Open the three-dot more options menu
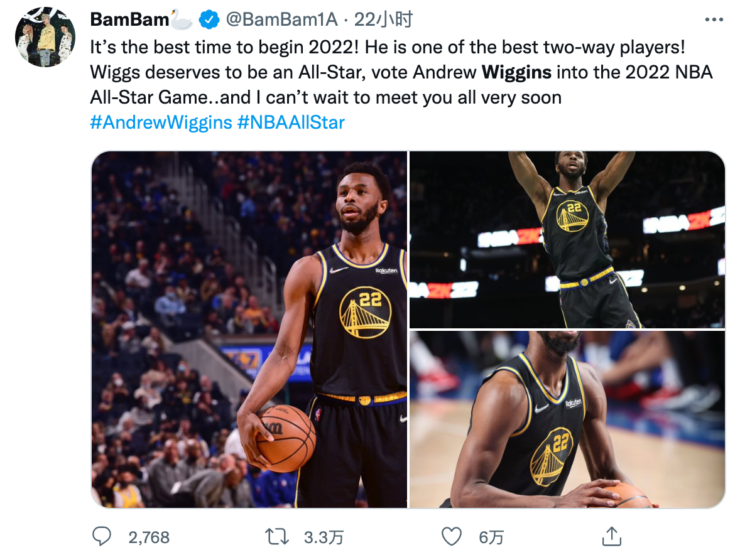Viewport: 740px width, 560px height. (x=714, y=20)
